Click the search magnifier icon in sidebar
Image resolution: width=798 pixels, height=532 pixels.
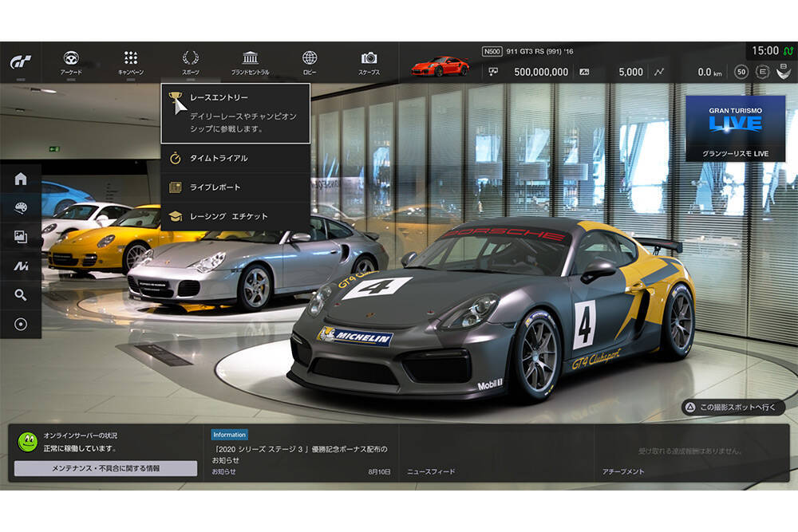[21, 295]
